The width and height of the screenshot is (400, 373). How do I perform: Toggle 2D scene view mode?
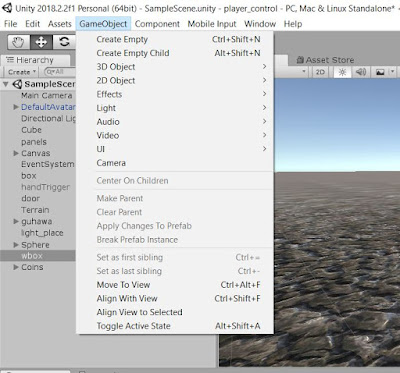pos(320,72)
